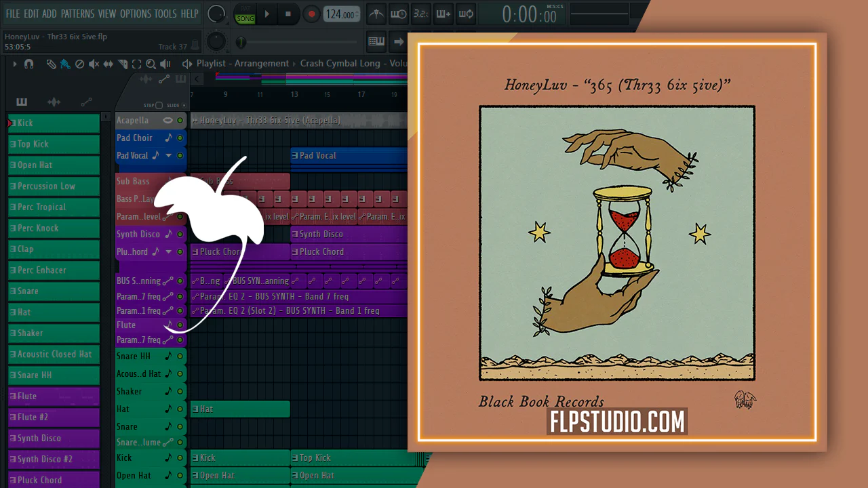
Task: Show patterns in picker via pattern icon
Action: pos(22,102)
